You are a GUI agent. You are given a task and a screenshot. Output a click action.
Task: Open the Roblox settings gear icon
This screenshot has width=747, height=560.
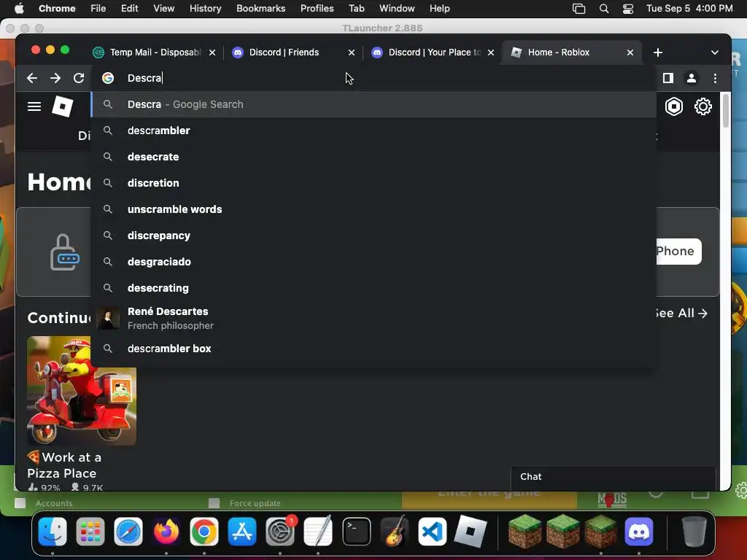click(703, 106)
